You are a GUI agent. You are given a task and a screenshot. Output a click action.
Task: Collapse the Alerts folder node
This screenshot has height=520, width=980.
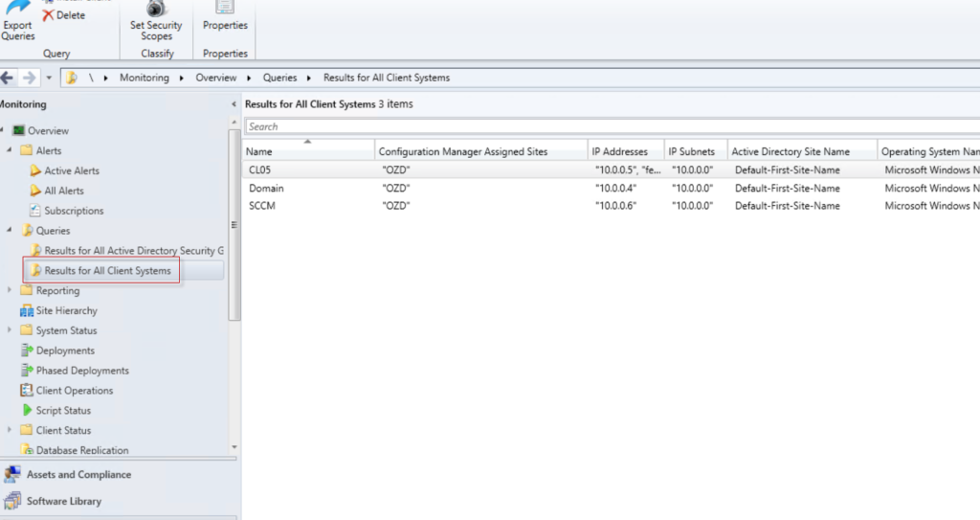click(x=10, y=150)
